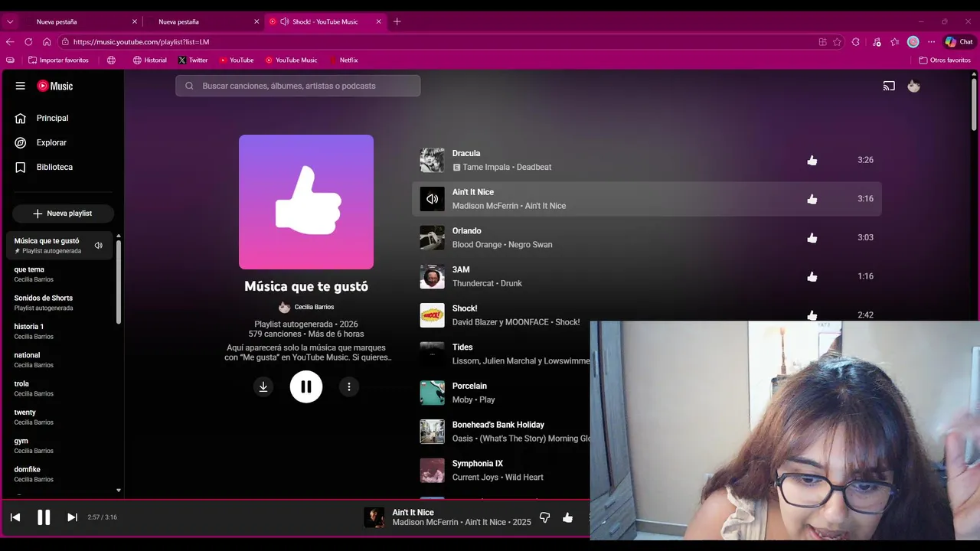Open Otros favoritos folder

[945, 60]
